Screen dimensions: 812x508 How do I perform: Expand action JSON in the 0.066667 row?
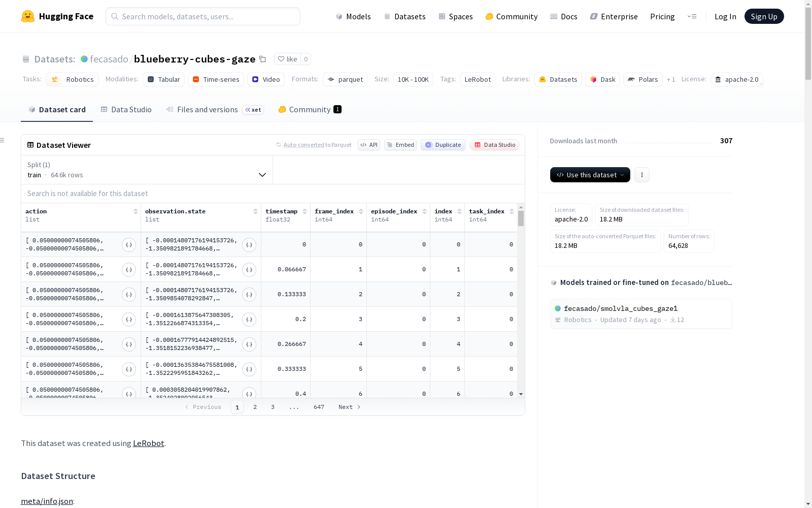click(x=129, y=270)
